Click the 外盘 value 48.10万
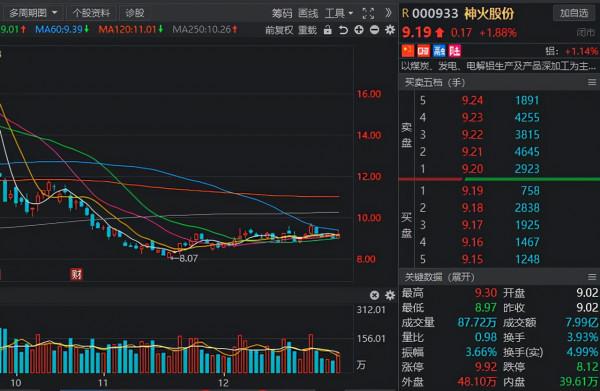Screen dimensions: 600x391 point(477,381)
